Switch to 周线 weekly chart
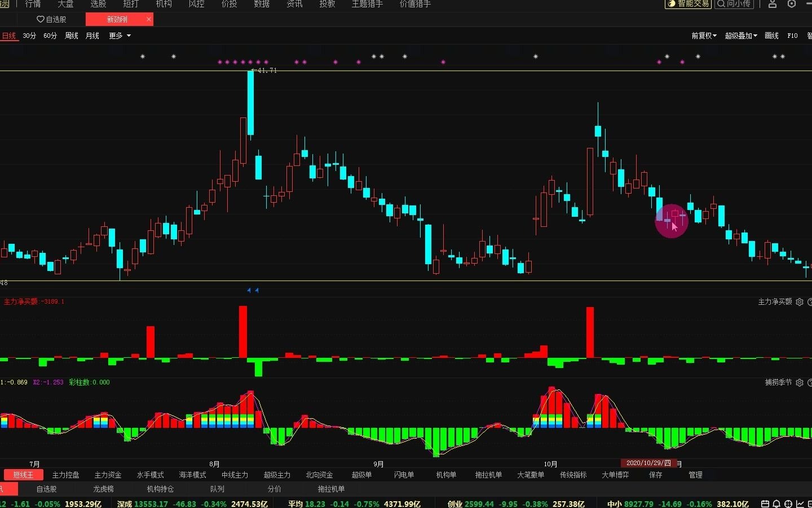Viewport: 812px width, 508px height. pos(72,36)
